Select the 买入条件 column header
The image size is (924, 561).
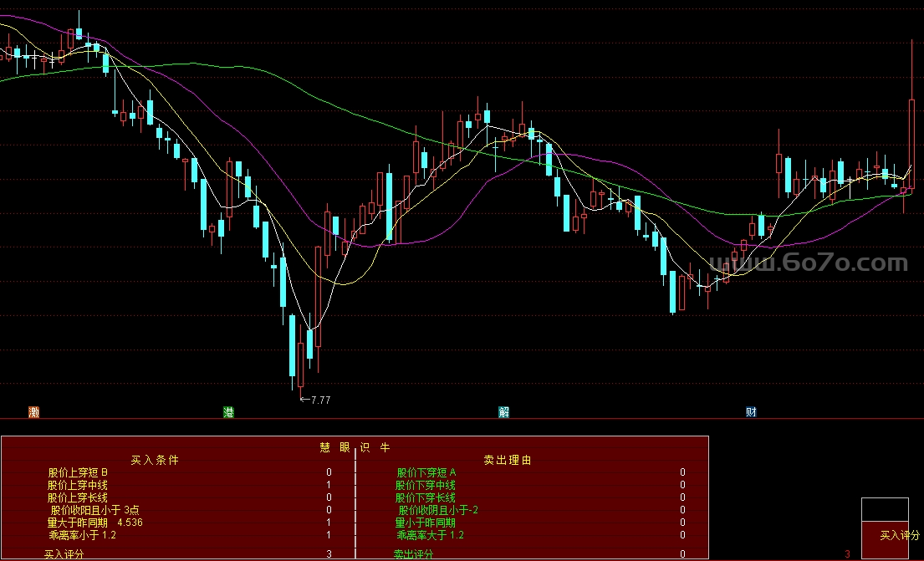(x=155, y=460)
